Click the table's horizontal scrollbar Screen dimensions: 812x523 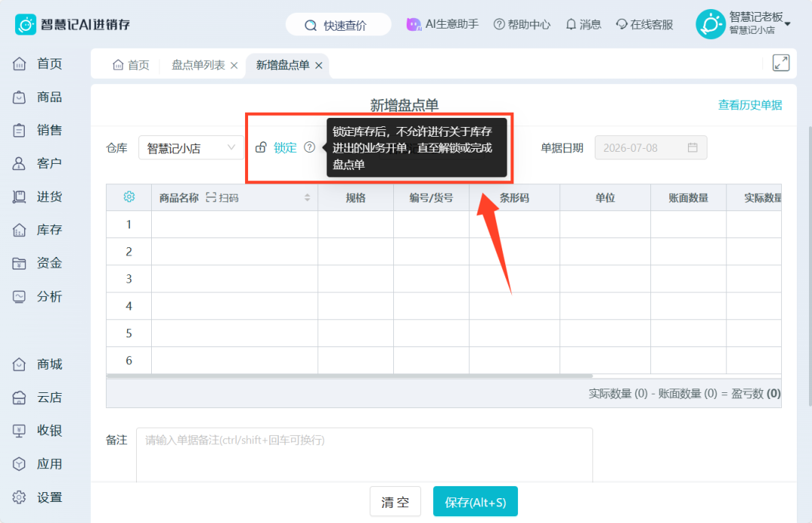click(x=350, y=376)
